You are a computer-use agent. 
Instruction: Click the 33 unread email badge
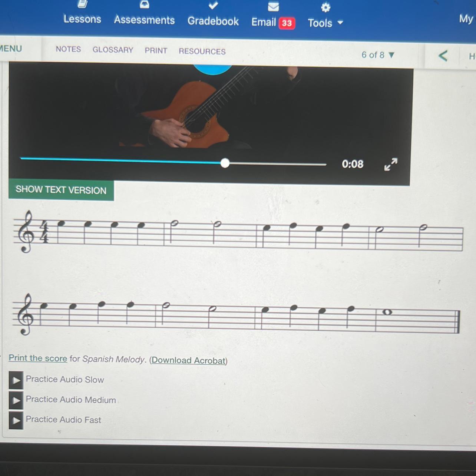coord(287,23)
